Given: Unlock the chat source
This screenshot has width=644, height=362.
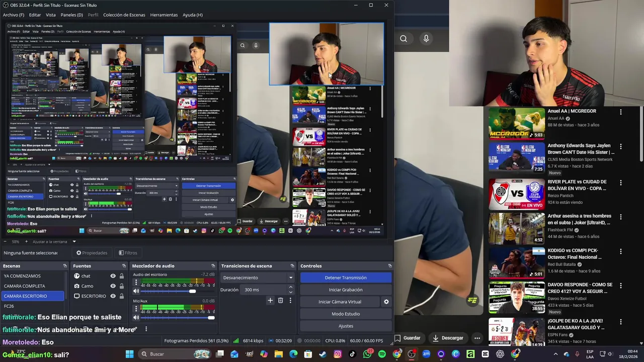Looking at the screenshot, I should point(121,276).
